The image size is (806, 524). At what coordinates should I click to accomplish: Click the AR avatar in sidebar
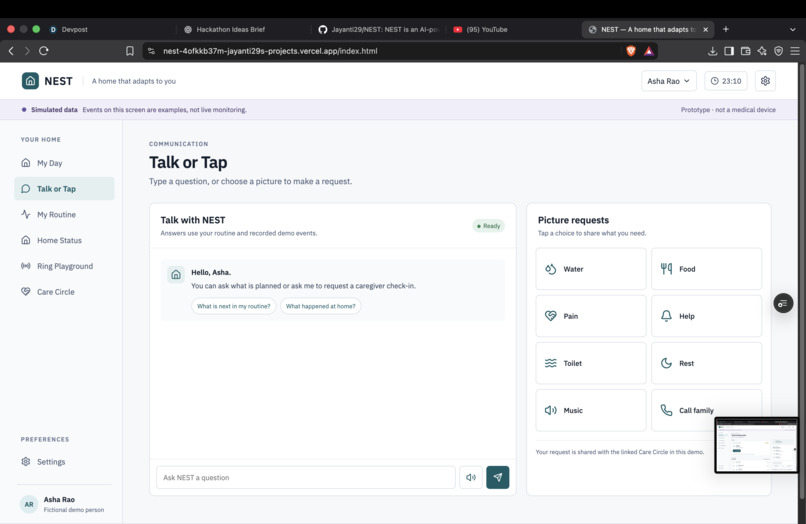(29, 504)
